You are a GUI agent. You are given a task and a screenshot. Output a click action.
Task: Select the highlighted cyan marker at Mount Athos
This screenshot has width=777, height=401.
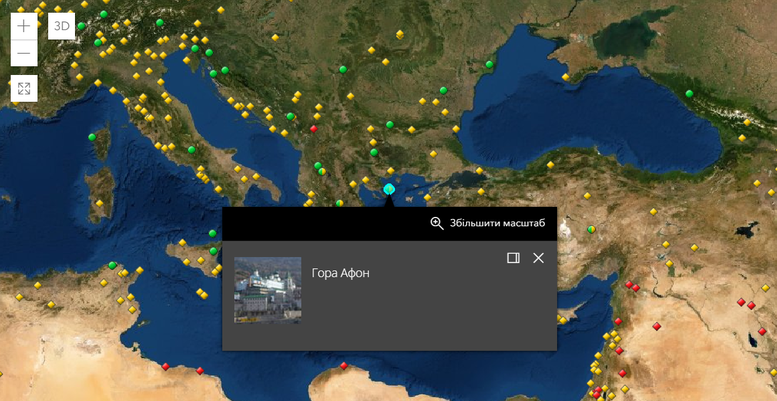(x=389, y=188)
